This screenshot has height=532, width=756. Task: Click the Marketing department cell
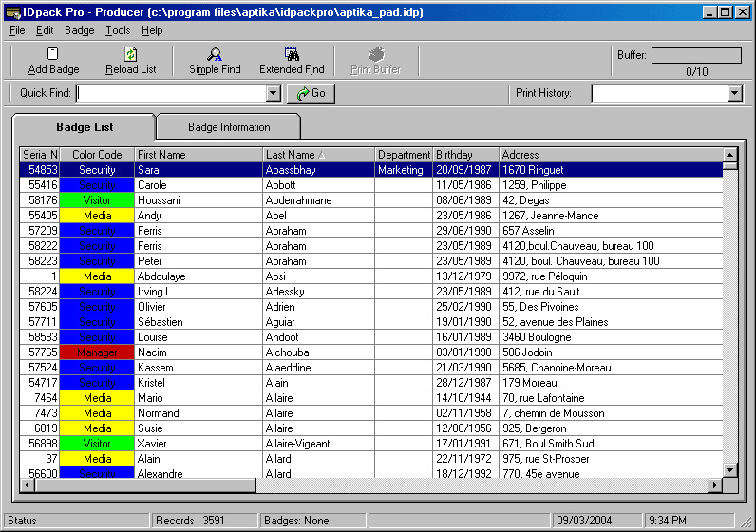(x=404, y=170)
